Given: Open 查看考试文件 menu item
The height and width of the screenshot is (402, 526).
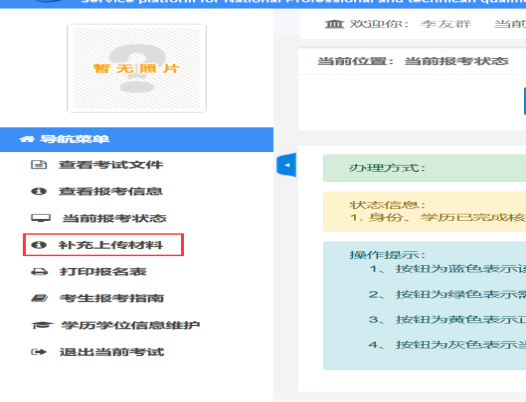Looking at the screenshot, I should coord(111,165).
